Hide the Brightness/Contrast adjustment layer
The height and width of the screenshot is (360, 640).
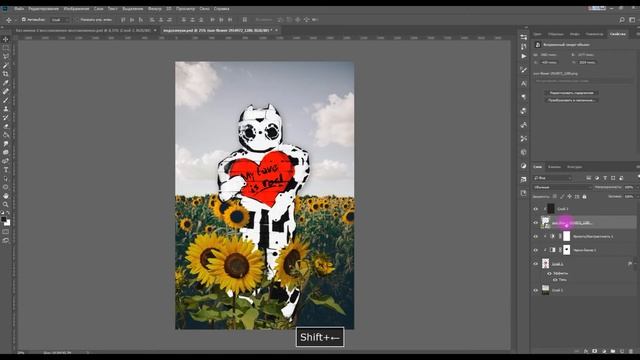[536, 236]
